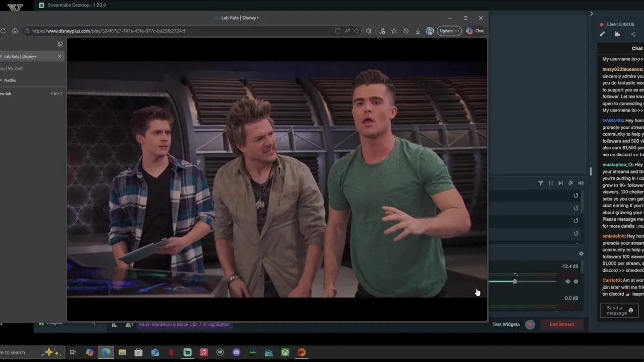The width and height of the screenshot is (644, 362).
Task: Mute the audio source speaker icon
Action: 568,282
